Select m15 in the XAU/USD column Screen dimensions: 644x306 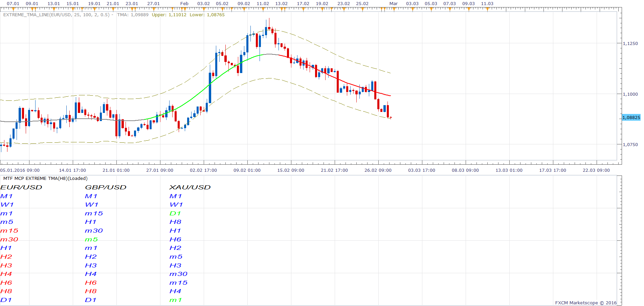click(x=179, y=283)
